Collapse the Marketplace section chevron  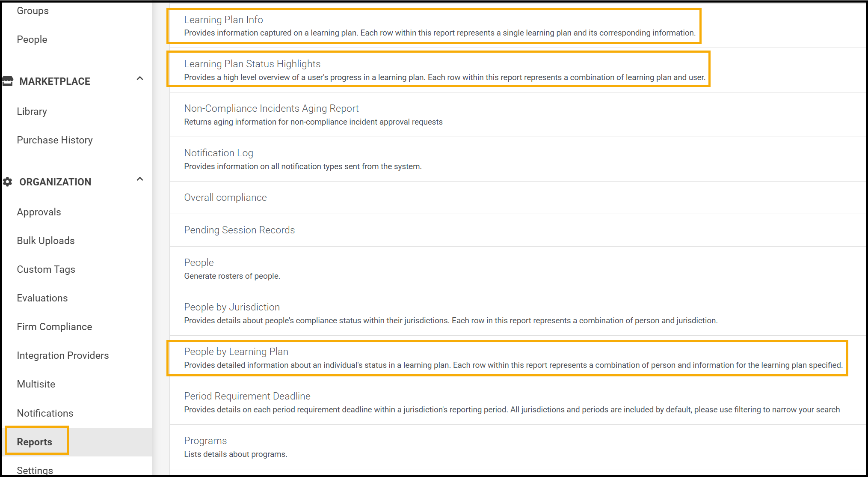pos(140,78)
